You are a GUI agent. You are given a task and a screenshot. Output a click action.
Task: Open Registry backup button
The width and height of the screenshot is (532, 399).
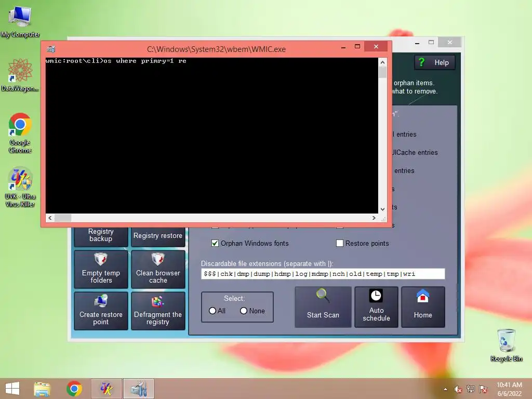tap(101, 236)
